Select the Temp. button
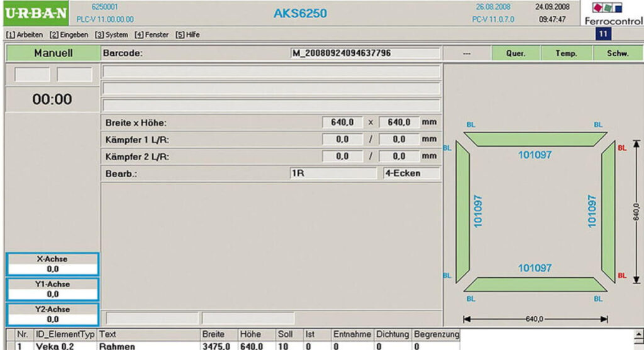 567,53
